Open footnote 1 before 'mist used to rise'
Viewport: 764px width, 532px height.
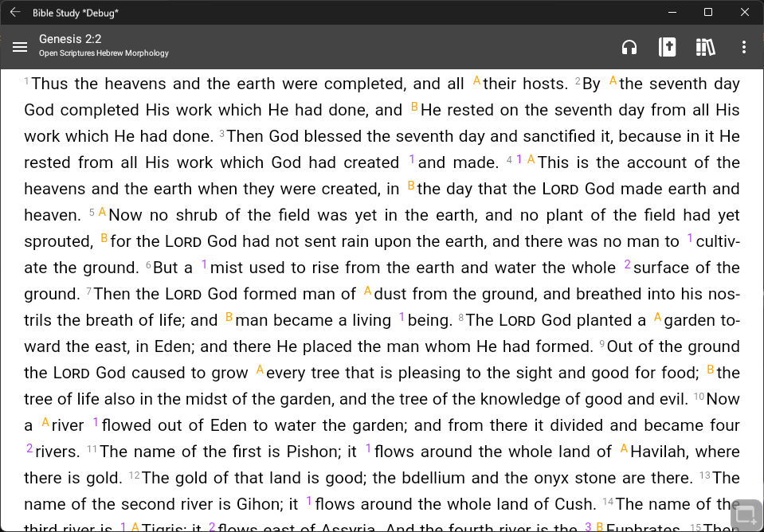click(204, 264)
